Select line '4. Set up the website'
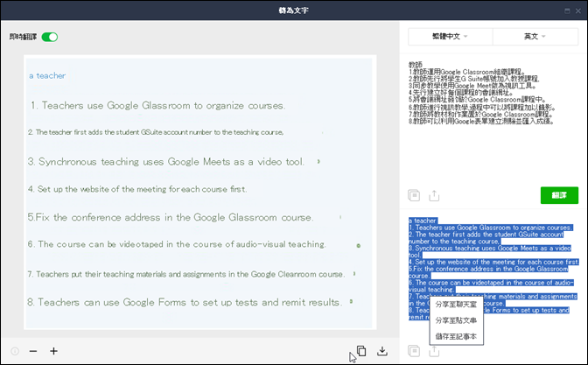 click(x=137, y=189)
